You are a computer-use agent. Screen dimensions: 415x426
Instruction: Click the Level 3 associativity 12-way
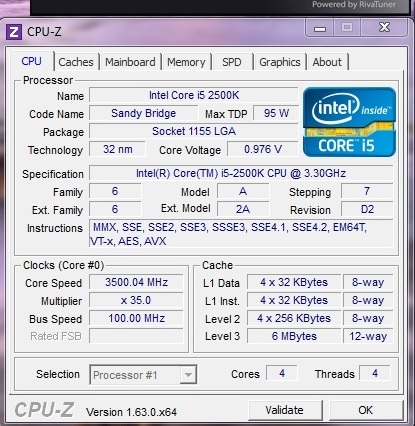click(368, 336)
